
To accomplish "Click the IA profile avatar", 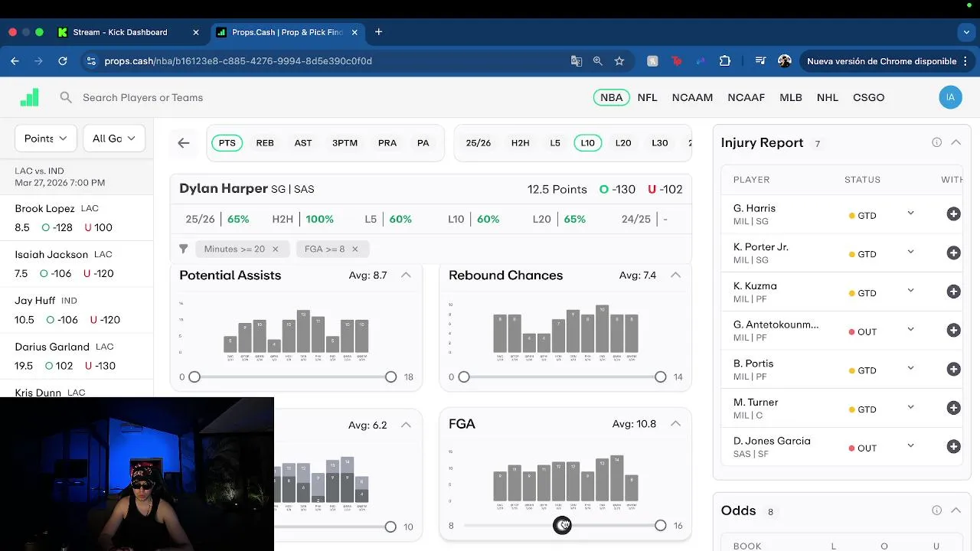I will 950,97.
